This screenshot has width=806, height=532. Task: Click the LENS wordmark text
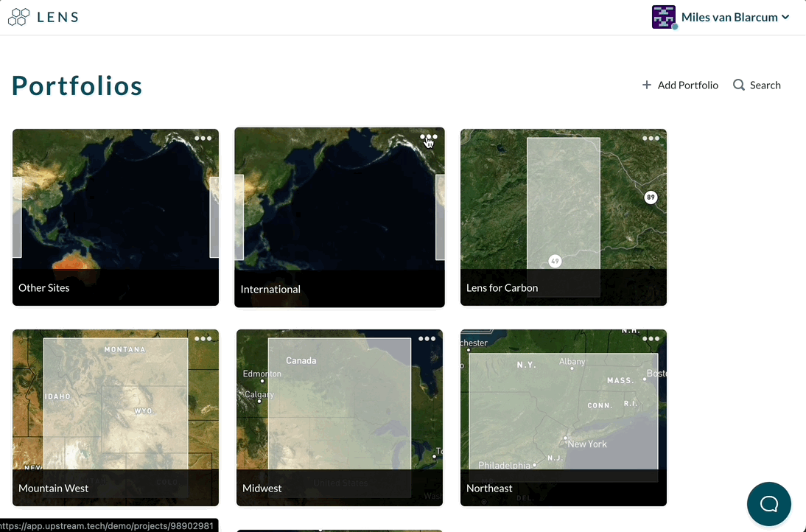point(58,18)
